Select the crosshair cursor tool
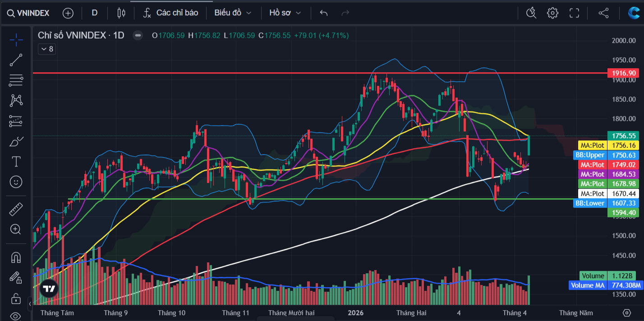This screenshot has height=321, width=644. tap(16, 40)
